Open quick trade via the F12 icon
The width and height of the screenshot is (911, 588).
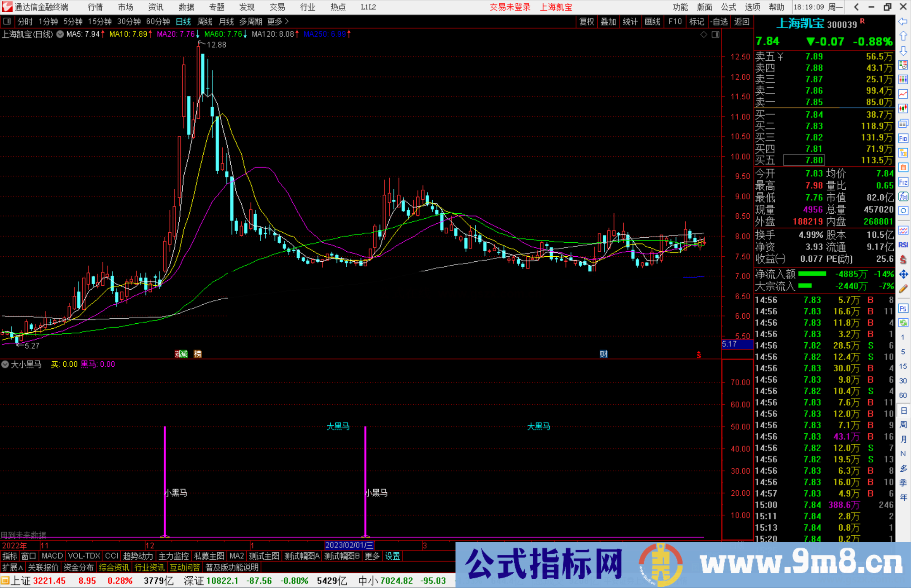[904, 183]
